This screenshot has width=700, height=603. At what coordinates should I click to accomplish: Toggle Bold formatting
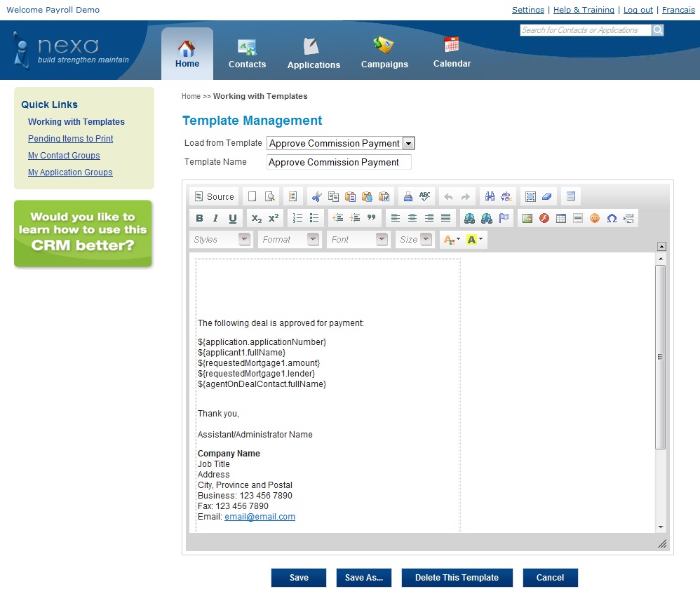pos(199,218)
